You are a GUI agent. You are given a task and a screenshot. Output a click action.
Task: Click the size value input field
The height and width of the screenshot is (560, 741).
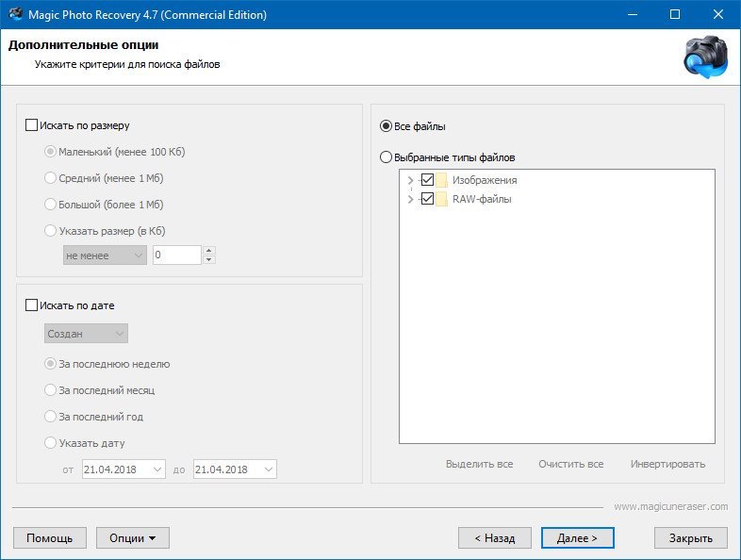click(177, 255)
